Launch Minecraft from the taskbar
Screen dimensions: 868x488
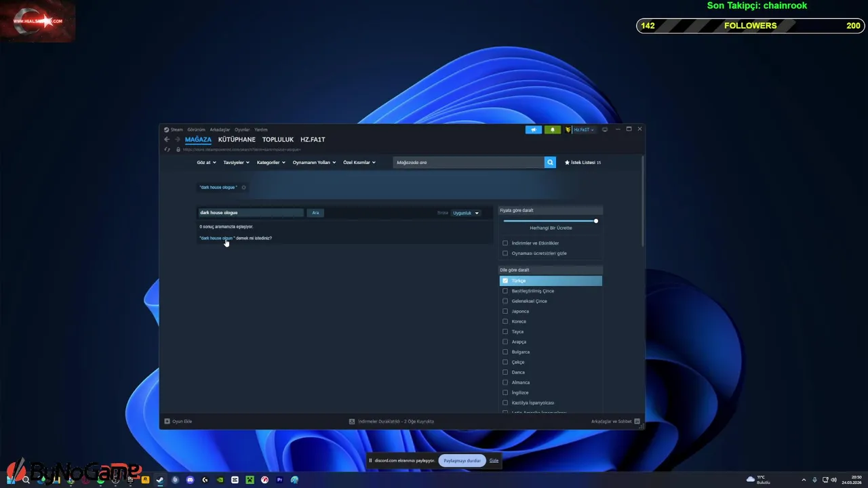click(250, 480)
